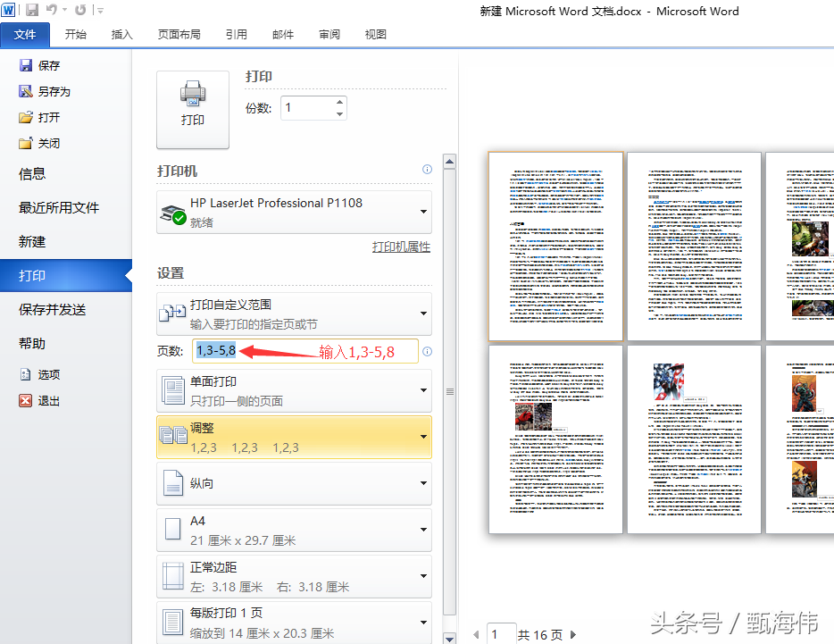Click the red 退出 exit icon
The width and height of the screenshot is (834, 644).
(25, 400)
